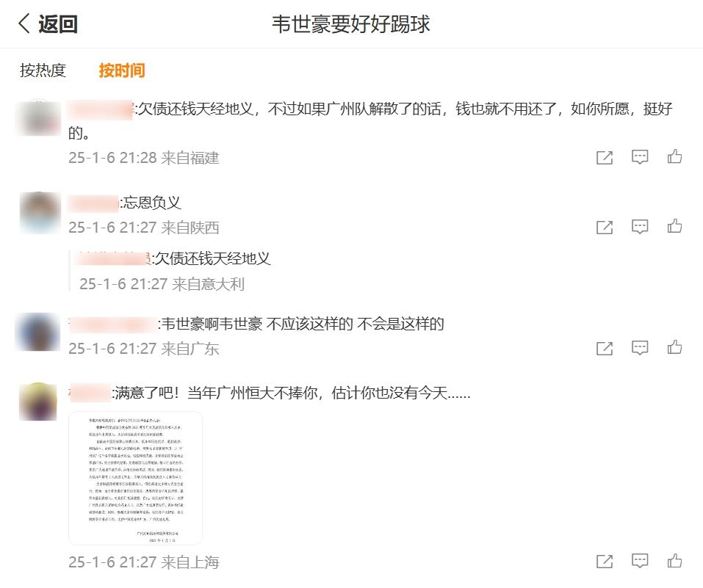Sort comments by 按时间

pos(122,70)
